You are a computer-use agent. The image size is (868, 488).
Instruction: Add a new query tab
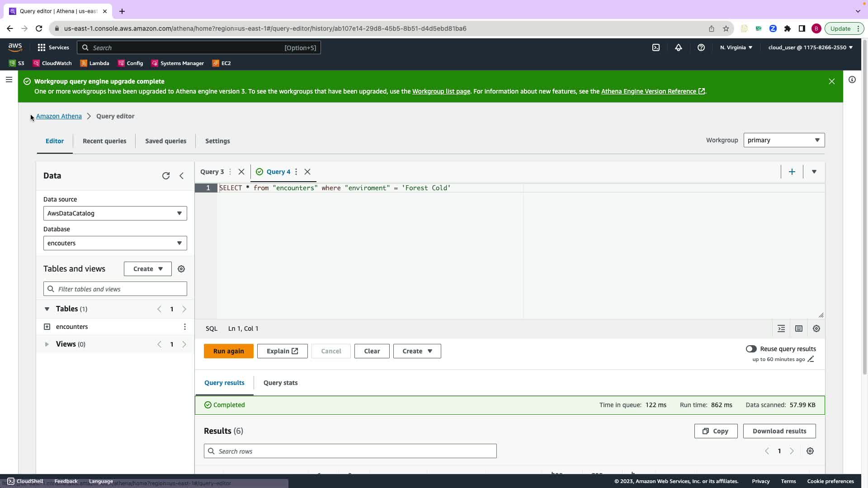click(792, 172)
